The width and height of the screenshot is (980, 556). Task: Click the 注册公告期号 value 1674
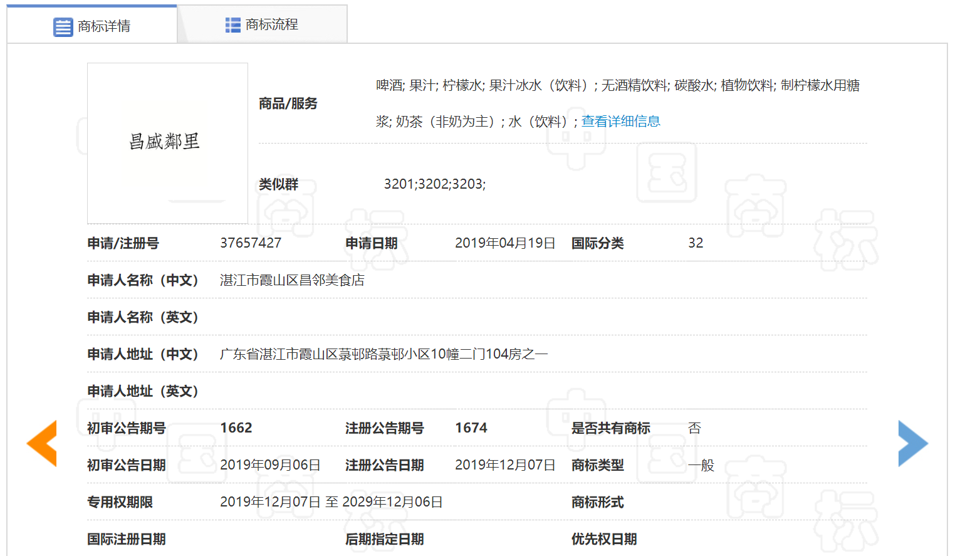click(472, 427)
